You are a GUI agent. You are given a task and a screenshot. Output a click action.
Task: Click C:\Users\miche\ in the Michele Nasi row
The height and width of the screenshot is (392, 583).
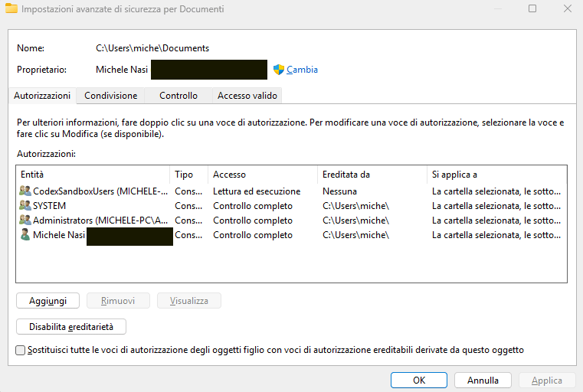[355, 234]
